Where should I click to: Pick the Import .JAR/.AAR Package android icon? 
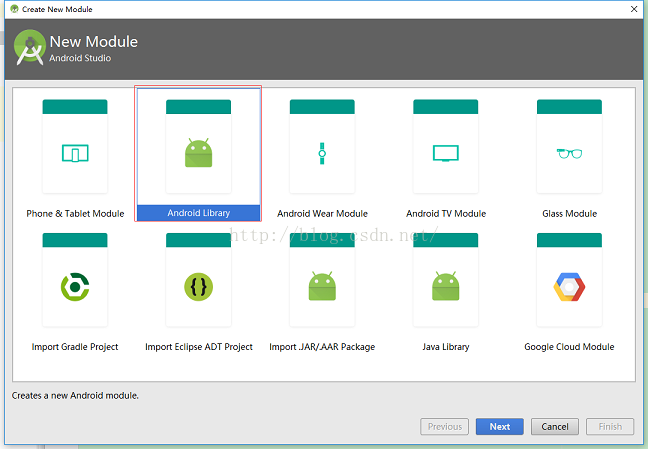click(x=322, y=286)
